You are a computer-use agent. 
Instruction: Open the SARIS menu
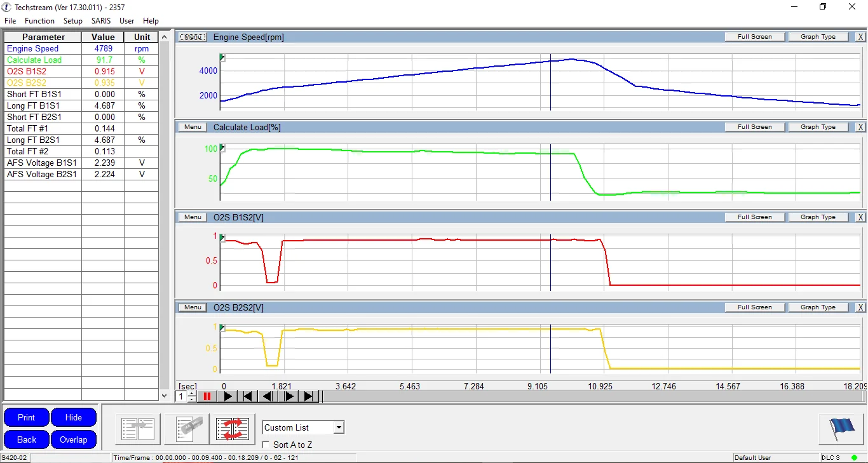click(x=101, y=21)
